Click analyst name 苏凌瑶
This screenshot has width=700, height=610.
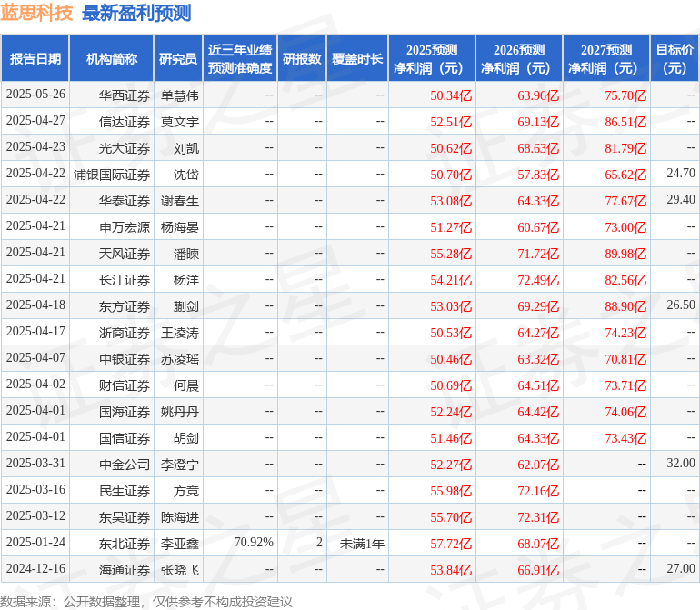coord(180,359)
